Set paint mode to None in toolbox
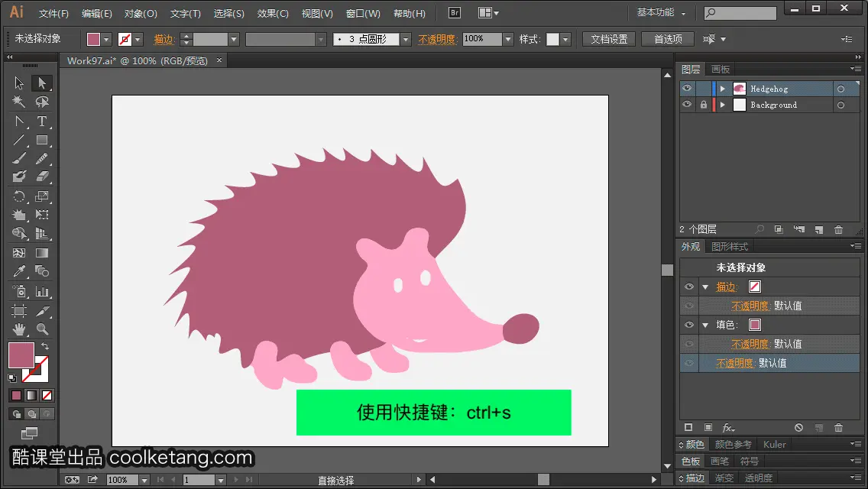The width and height of the screenshot is (868, 489). [x=47, y=396]
